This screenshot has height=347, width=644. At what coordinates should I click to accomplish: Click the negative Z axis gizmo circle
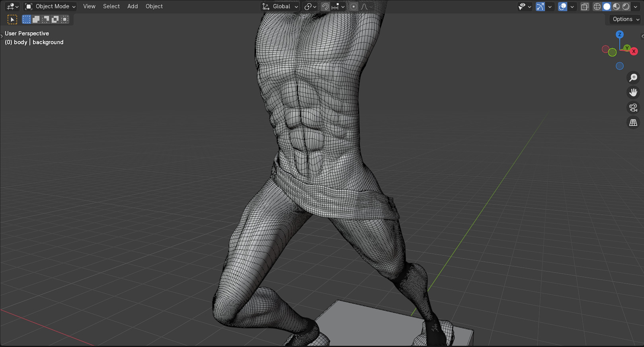click(x=620, y=66)
